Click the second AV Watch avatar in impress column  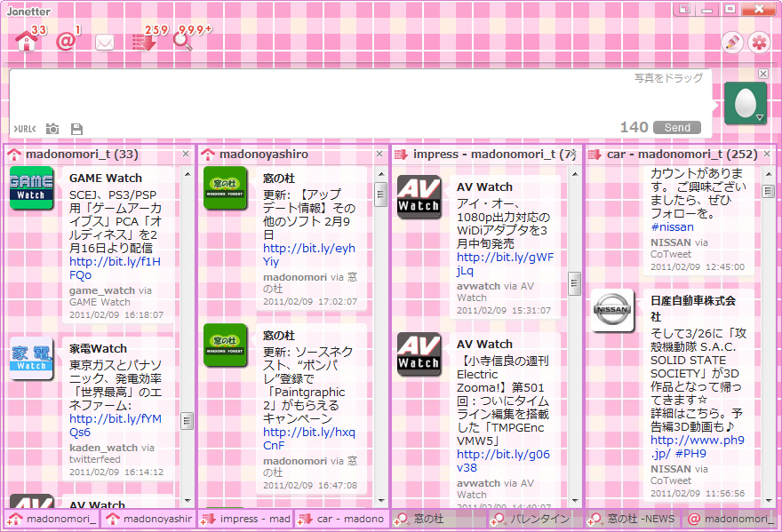[419, 353]
